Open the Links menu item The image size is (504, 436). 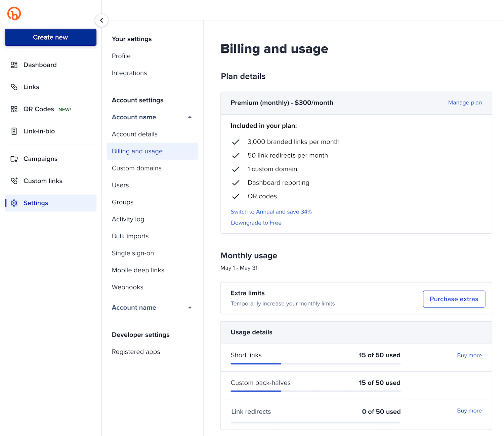pos(51,87)
